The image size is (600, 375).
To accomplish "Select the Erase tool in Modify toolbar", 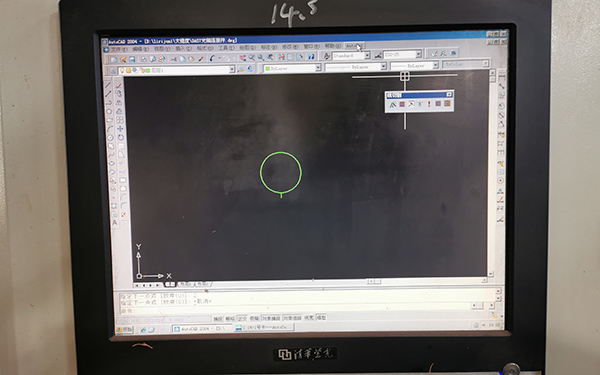I will pos(119,85).
